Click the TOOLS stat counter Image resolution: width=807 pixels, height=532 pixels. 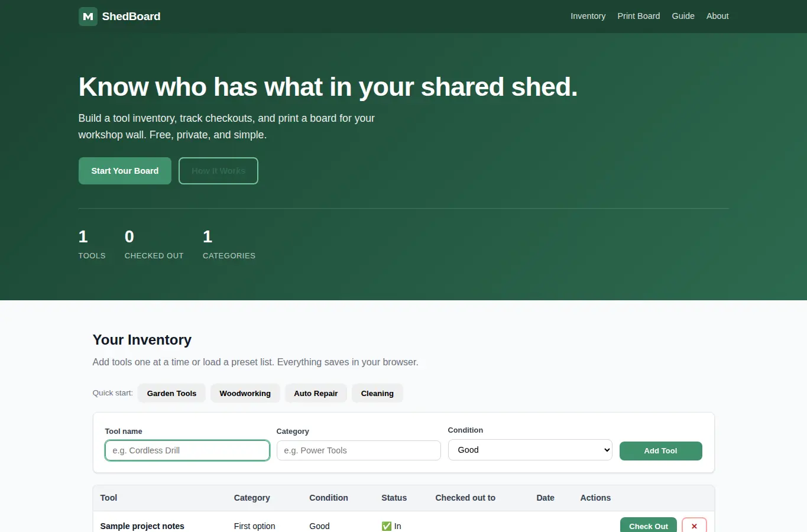click(x=92, y=245)
